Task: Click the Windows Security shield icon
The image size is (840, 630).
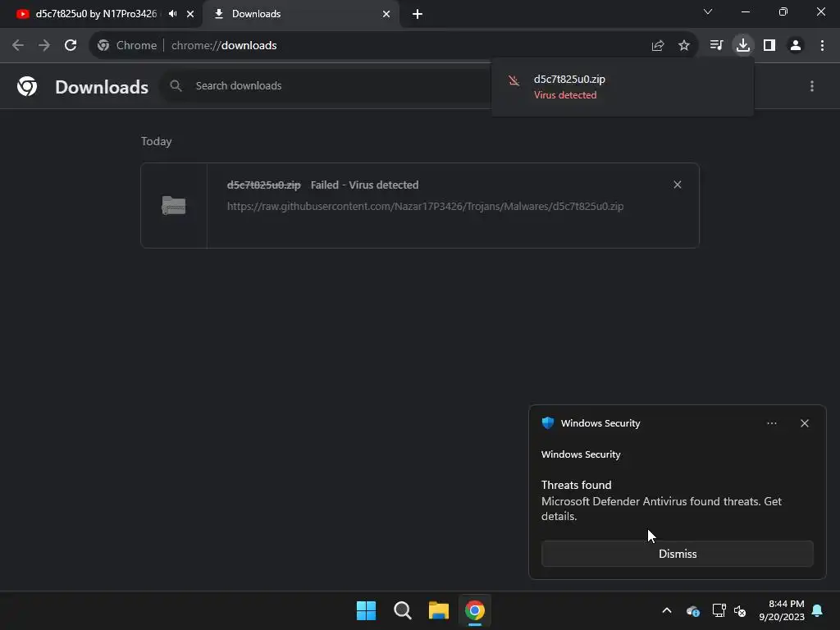Action: point(547,422)
